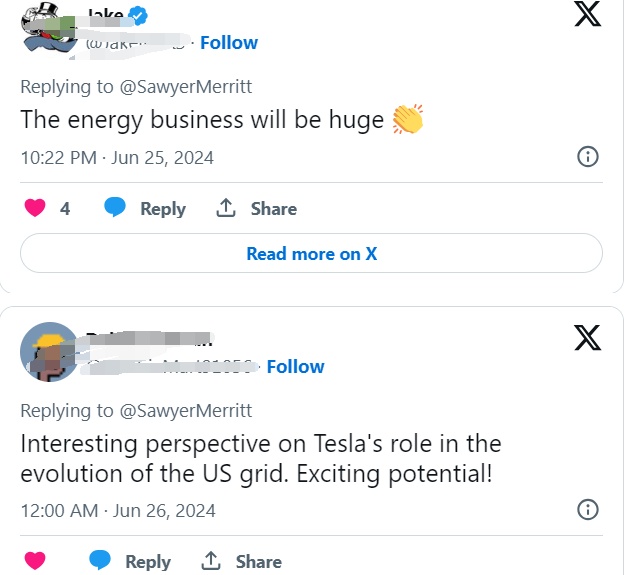Like the Tesla grid tweet with heart
This screenshot has width=624, height=575.
(35, 561)
